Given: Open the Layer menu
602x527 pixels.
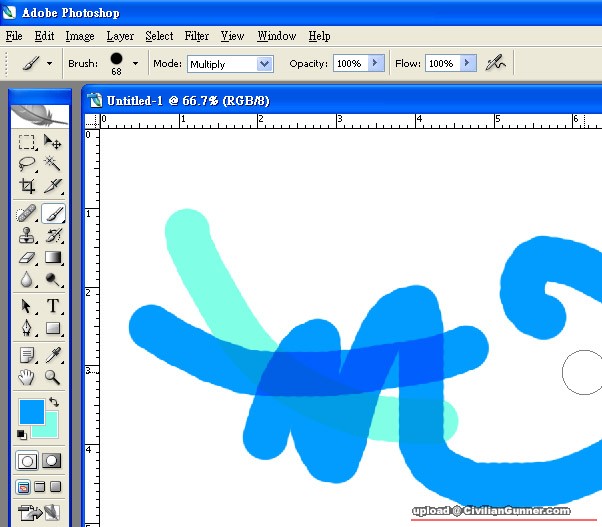Looking at the screenshot, I should click(x=120, y=36).
